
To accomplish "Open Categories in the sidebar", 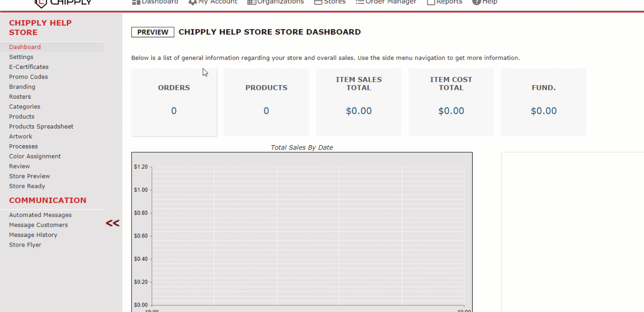I will coord(25,107).
